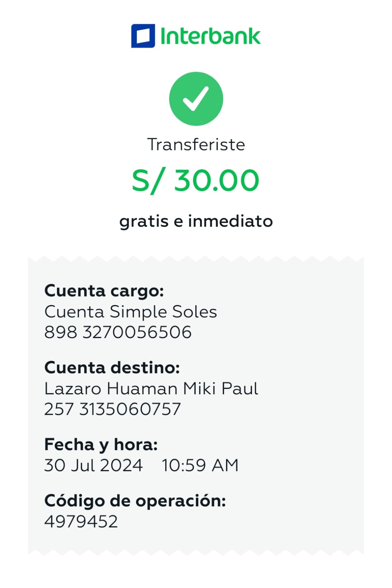392x588 pixels.
Task: Tap 'Cuenta Simple Soles' account type
Action: coord(131,312)
